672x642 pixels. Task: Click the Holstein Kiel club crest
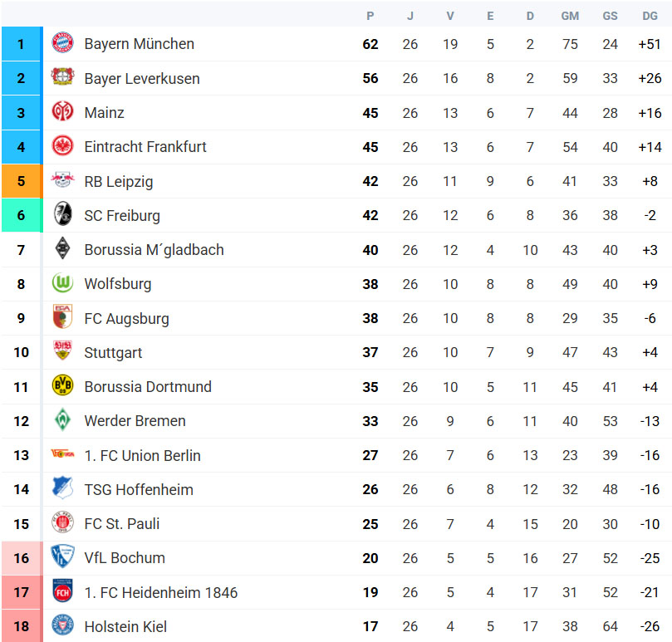[62, 625]
